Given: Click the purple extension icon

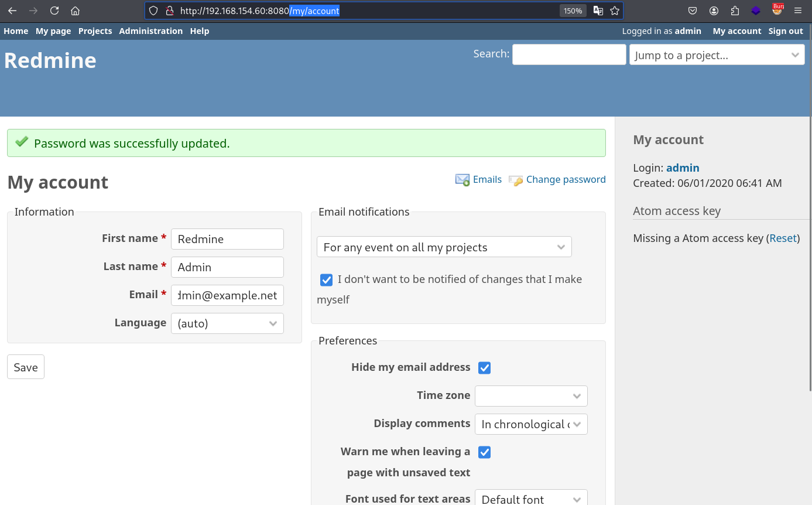Looking at the screenshot, I should click(x=756, y=11).
